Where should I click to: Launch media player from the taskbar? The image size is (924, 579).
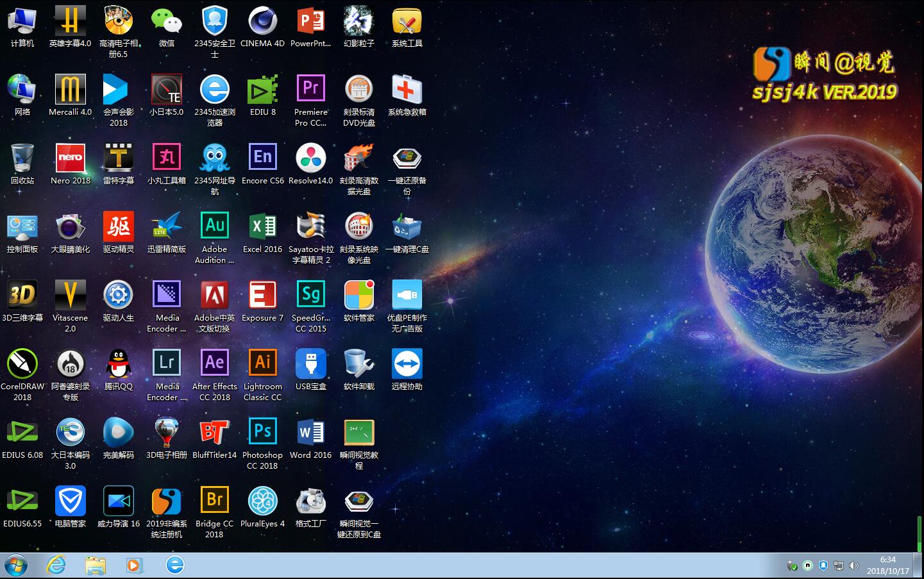tap(134, 565)
